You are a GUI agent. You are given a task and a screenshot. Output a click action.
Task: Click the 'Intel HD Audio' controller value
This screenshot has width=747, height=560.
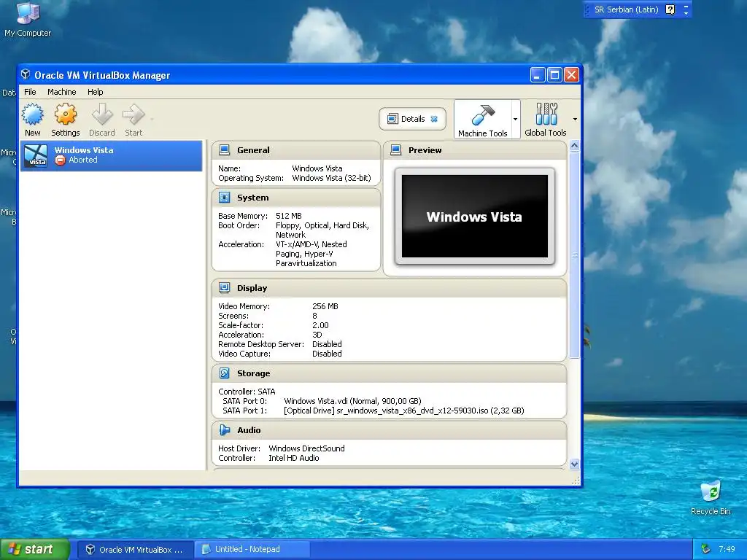tap(293, 458)
